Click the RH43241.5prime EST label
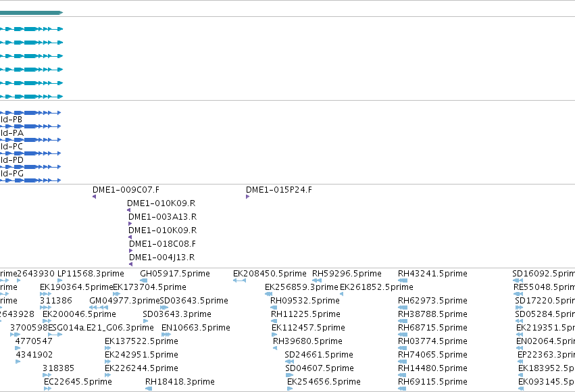The height and width of the screenshot is (392, 575). point(432,274)
